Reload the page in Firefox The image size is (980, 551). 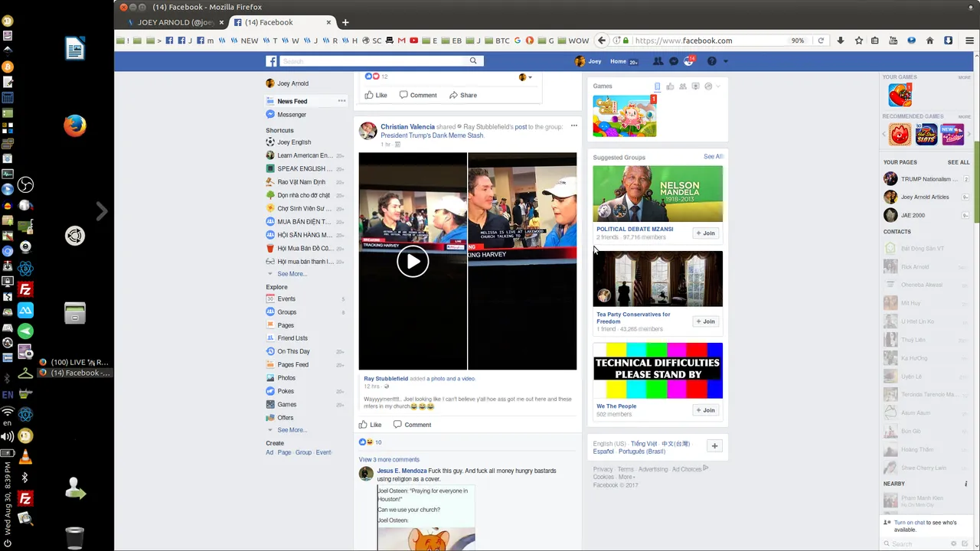click(x=821, y=41)
